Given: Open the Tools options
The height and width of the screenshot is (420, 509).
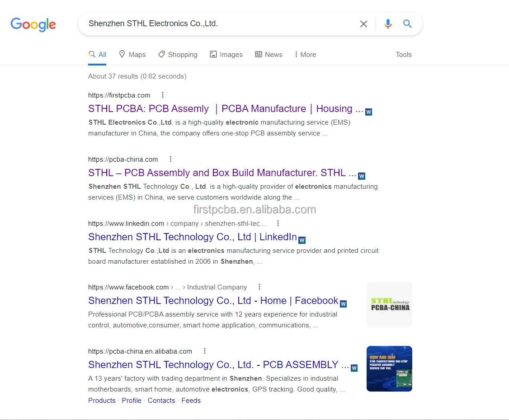Looking at the screenshot, I should 404,55.
